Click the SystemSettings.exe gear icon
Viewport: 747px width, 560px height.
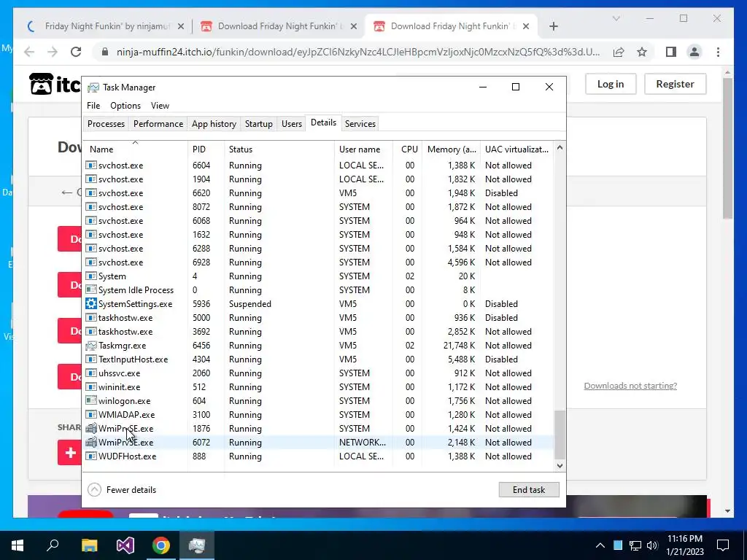pyautogui.click(x=91, y=304)
